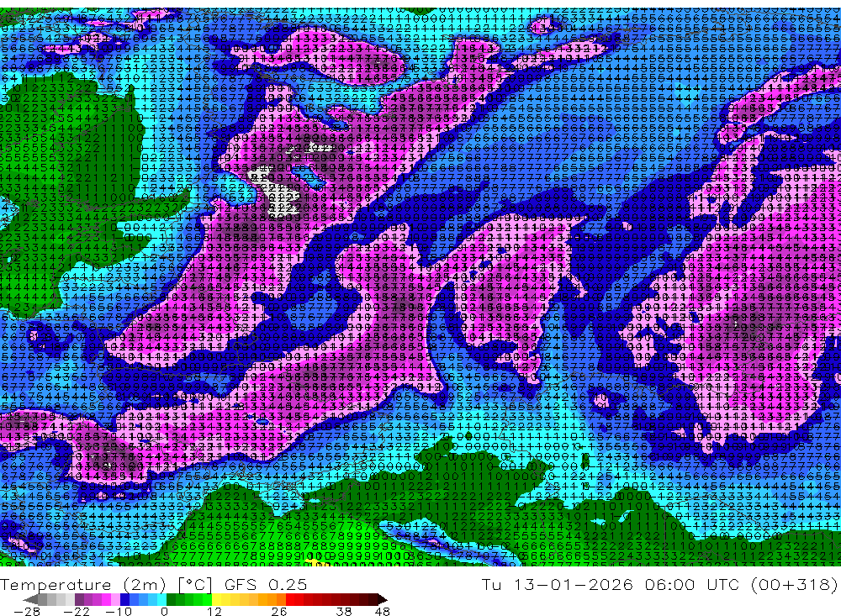Click the 26 label on the legend

click(x=279, y=612)
